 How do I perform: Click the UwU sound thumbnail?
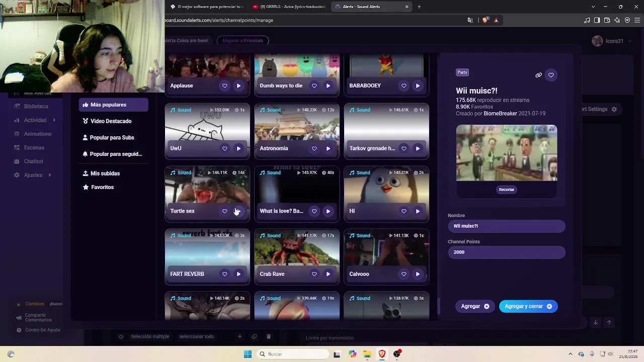point(207,123)
